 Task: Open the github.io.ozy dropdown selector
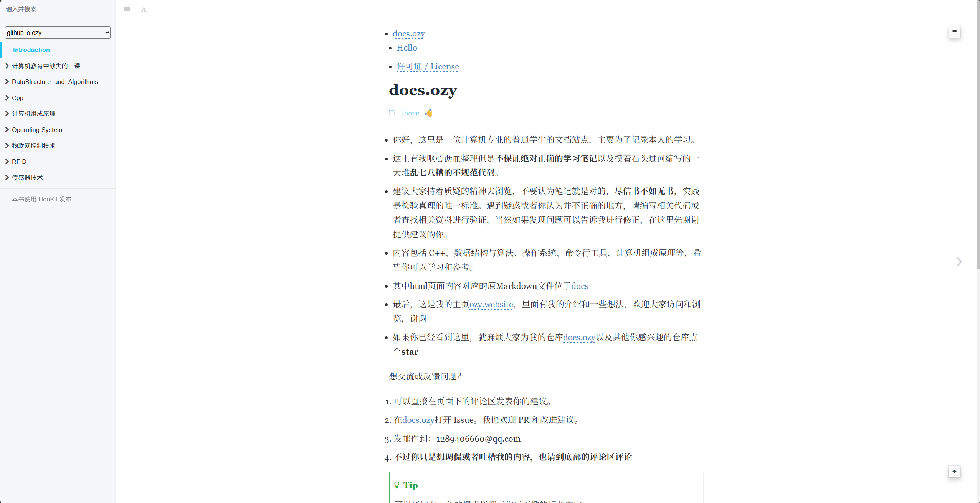[x=58, y=33]
